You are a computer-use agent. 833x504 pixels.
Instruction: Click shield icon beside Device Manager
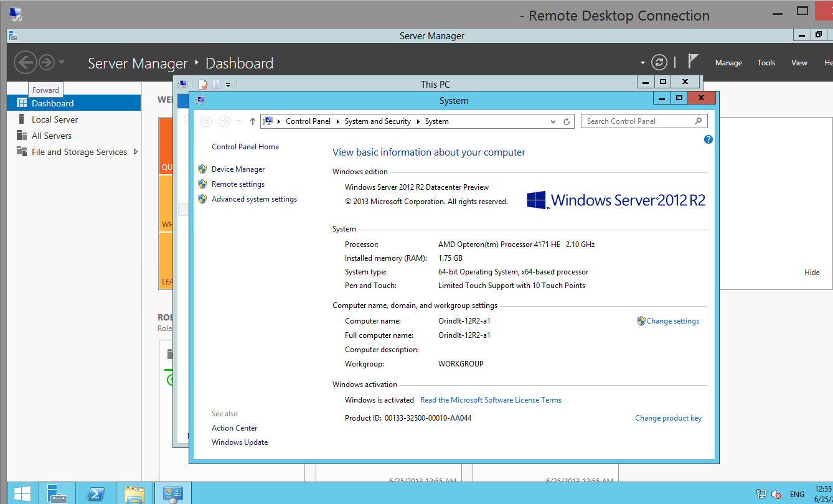tap(202, 169)
